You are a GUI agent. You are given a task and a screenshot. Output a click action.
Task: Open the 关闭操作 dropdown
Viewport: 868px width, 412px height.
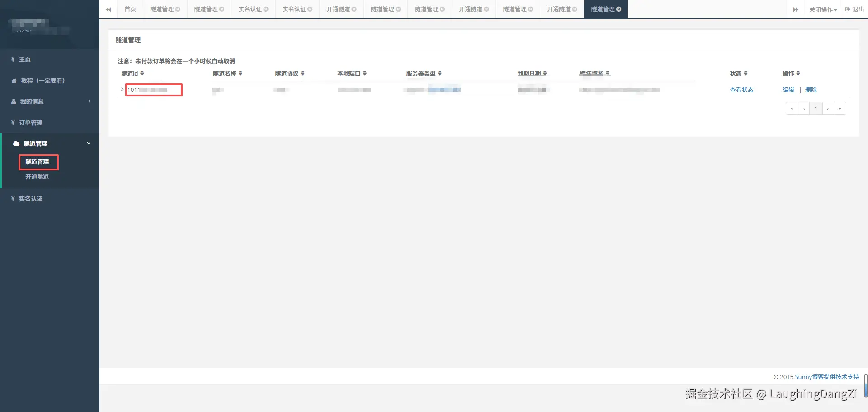pyautogui.click(x=823, y=9)
